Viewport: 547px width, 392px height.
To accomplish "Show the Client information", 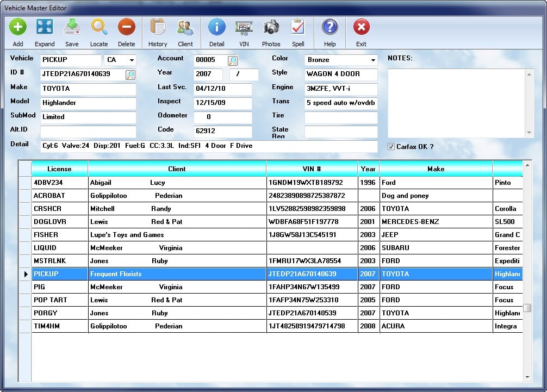I will pyautogui.click(x=185, y=27).
